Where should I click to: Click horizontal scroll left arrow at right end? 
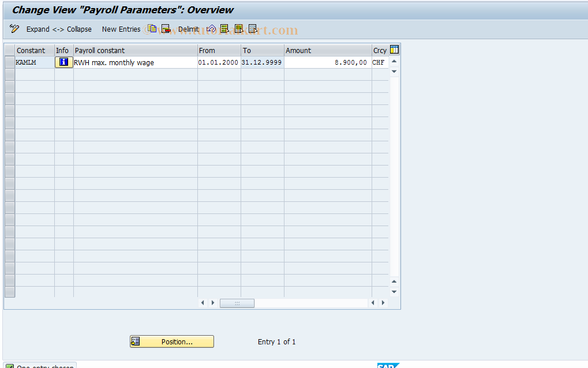click(373, 302)
